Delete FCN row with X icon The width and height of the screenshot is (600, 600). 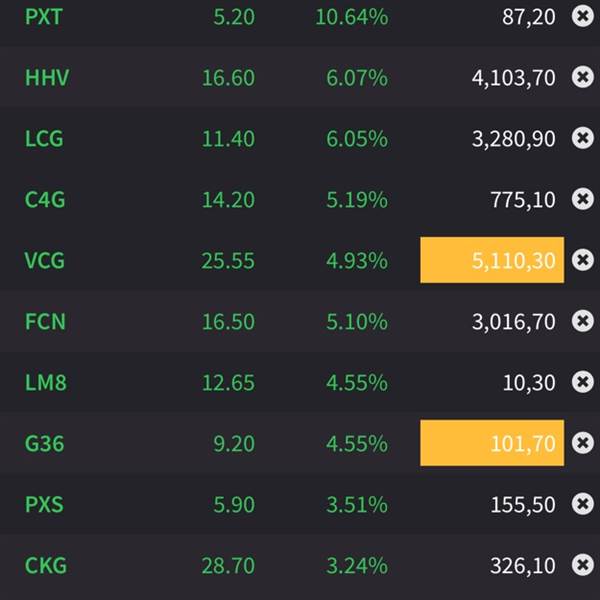pyautogui.click(x=582, y=321)
